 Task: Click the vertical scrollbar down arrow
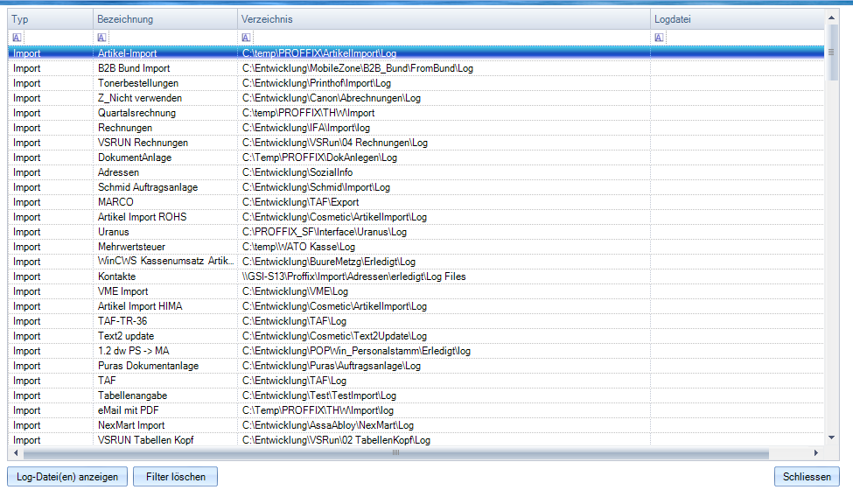pos(832,436)
